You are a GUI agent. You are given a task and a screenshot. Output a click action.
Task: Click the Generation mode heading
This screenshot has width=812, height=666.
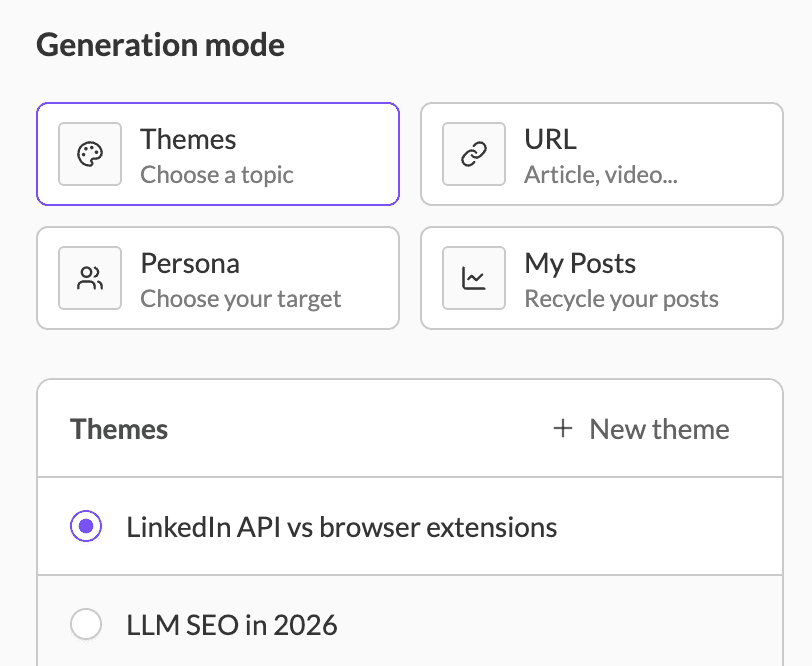[x=160, y=45]
